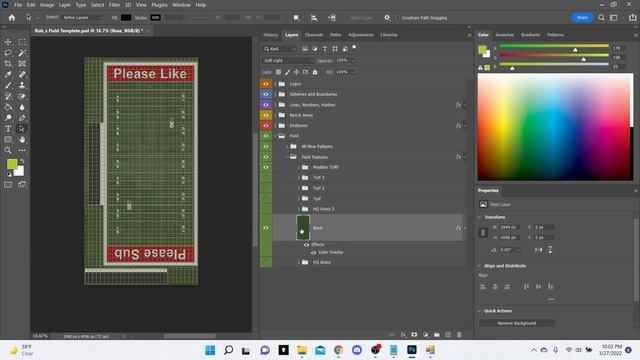640x360 pixels.
Task: Click the Home icon in options bar
Action: [x=12, y=18]
